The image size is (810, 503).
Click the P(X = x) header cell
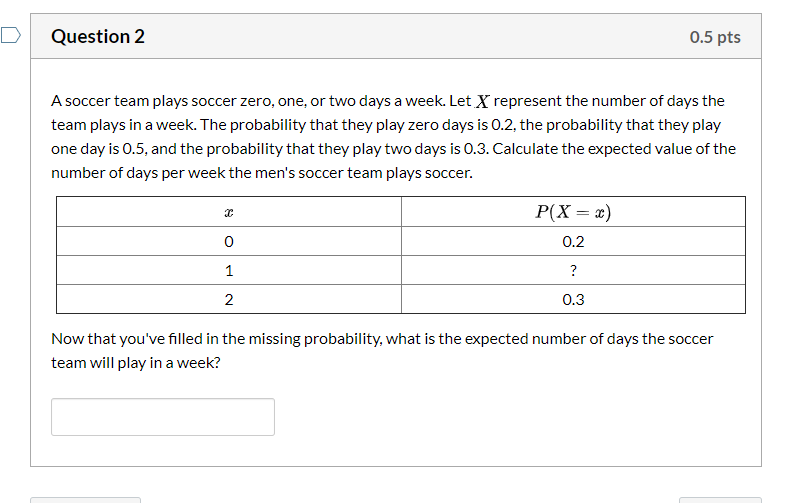[573, 212]
